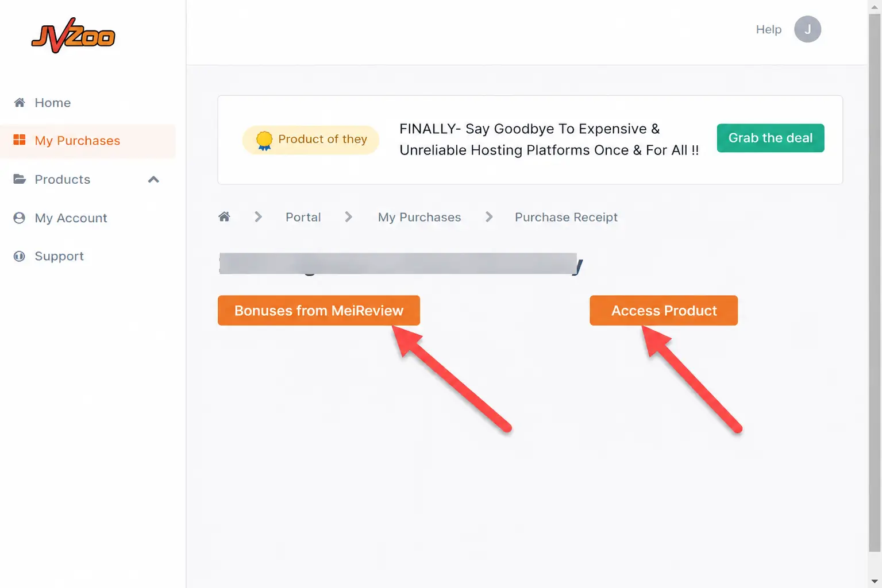Click the scrollbar down arrow
This screenshot has height=588, width=882.
click(x=875, y=581)
